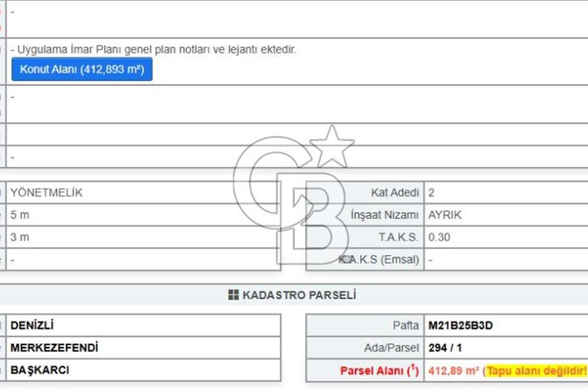Screen dimensions: 588x390
Task: Select the İnşaat Nizamı value AYRIK
Action: click(445, 215)
